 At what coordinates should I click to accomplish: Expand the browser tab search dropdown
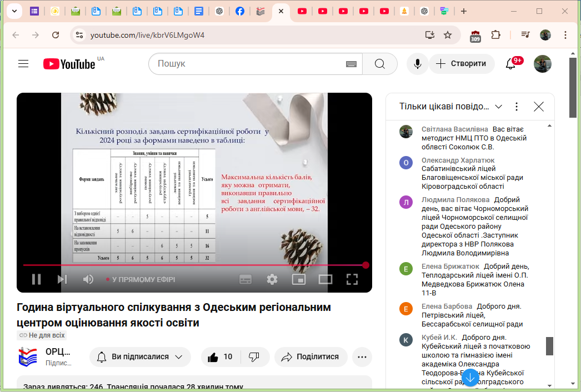[x=14, y=11]
